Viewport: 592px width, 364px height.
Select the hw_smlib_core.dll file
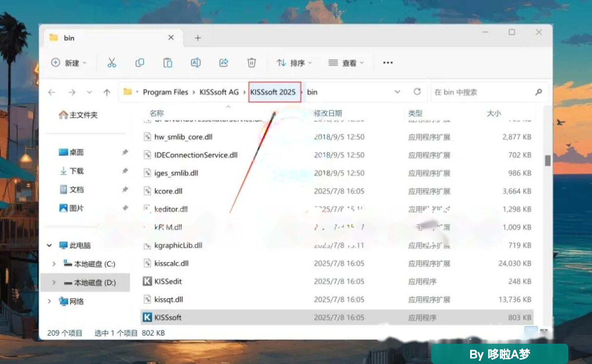337,137
